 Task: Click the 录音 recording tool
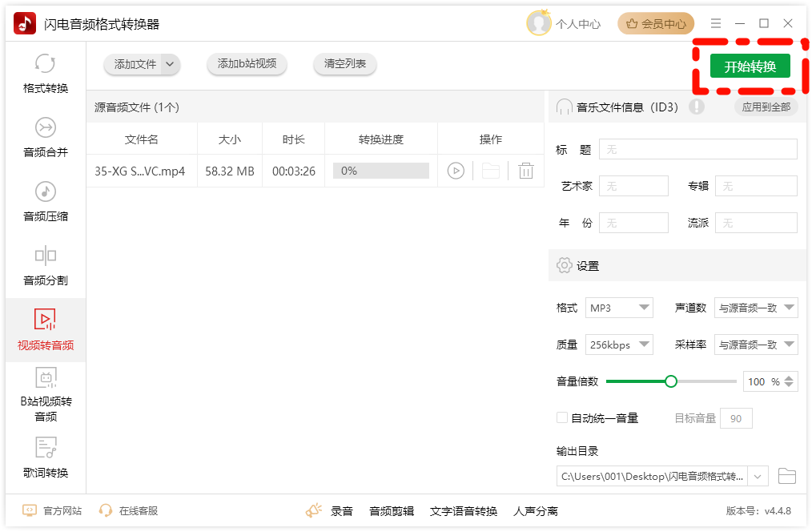click(x=341, y=511)
